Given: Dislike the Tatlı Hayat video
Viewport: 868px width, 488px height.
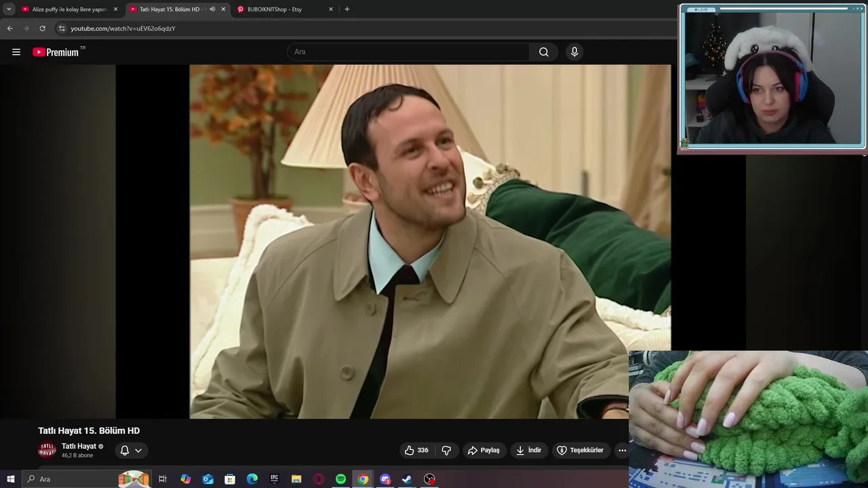Looking at the screenshot, I should pyautogui.click(x=446, y=450).
